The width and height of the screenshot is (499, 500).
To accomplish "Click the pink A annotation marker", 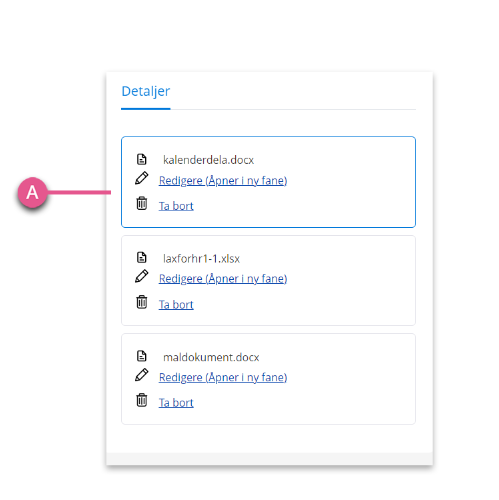I will (32, 192).
